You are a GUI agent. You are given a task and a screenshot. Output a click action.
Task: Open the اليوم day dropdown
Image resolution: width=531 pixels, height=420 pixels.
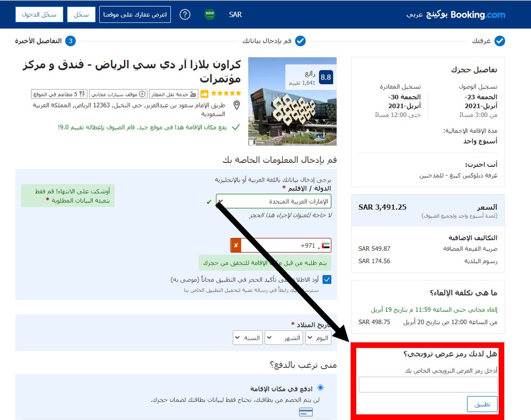click(317, 337)
